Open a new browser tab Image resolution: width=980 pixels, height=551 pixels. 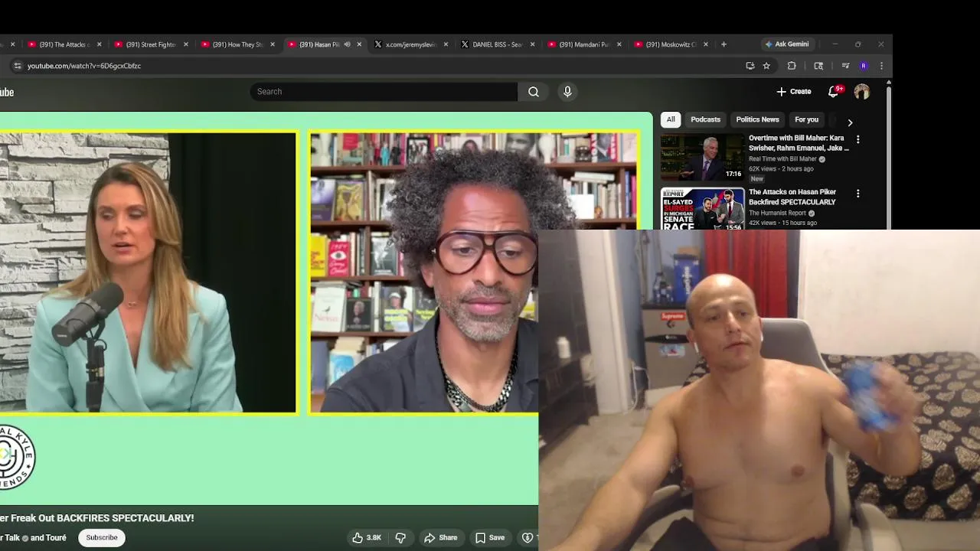[x=724, y=44]
